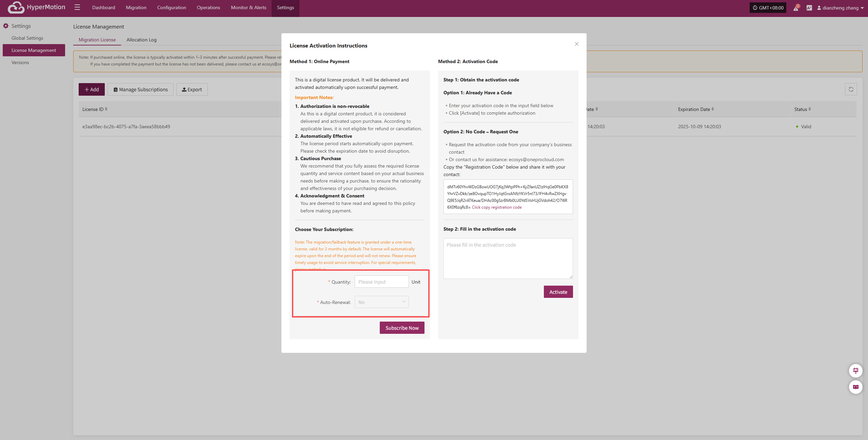
Task: Open the Migration menu
Action: (x=136, y=7)
